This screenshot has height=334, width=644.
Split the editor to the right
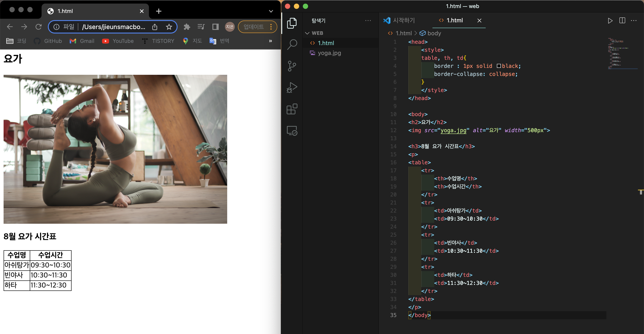[x=622, y=21]
